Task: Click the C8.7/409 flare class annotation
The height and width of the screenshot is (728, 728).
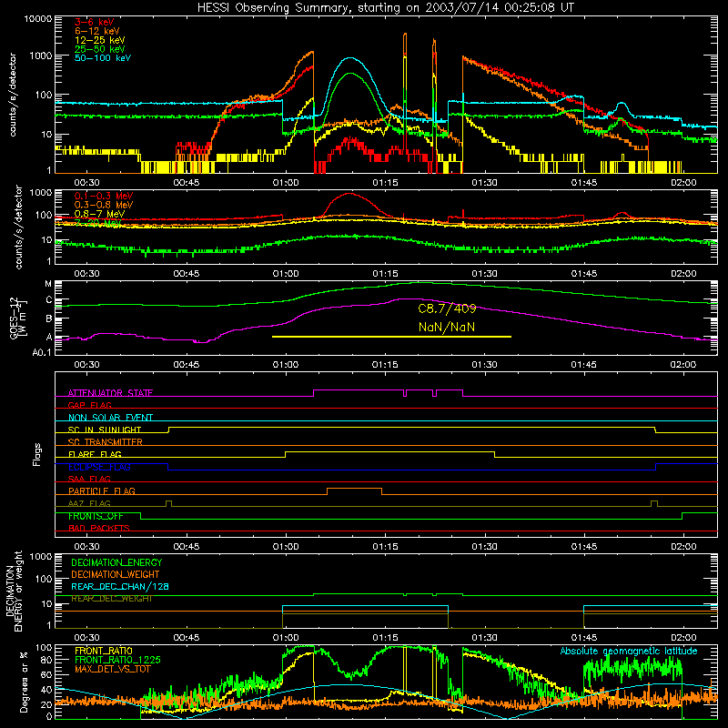Action: [x=447, y=308]
